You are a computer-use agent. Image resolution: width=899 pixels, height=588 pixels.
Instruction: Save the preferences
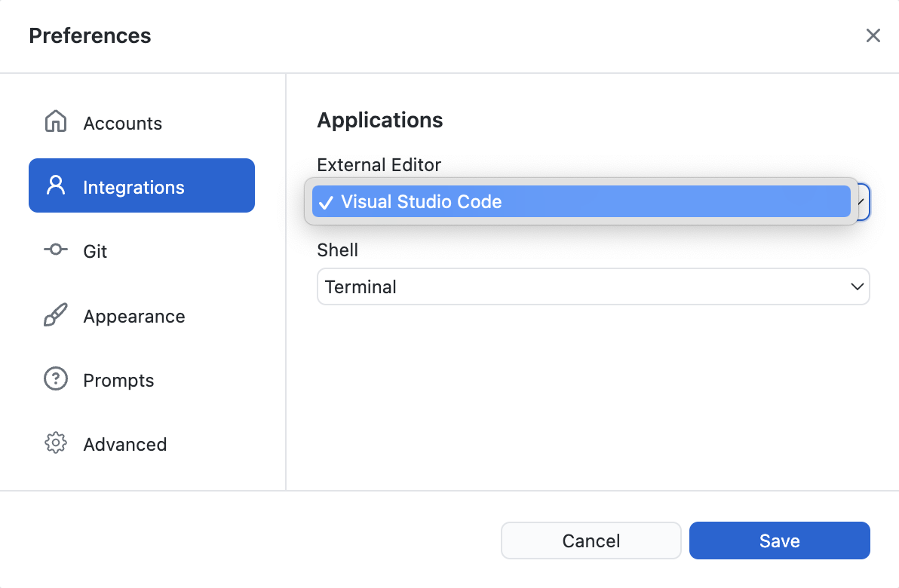(x=780, y=541)
